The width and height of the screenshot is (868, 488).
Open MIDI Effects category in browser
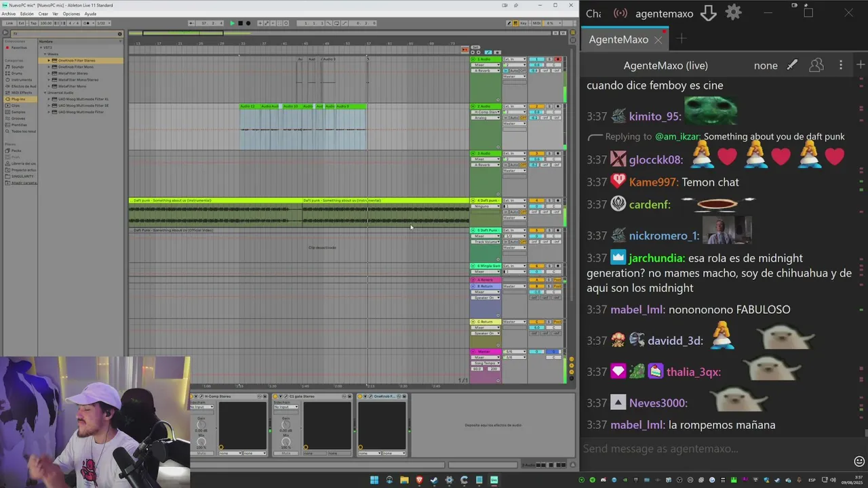(21, 93)
